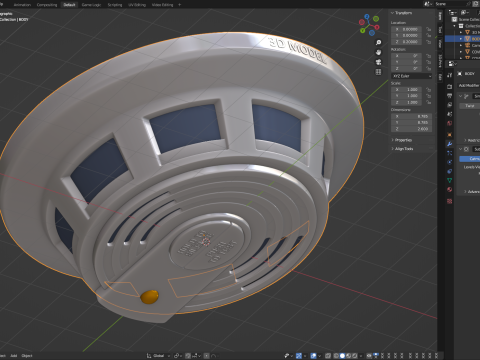Lock the Location Z axis

pos(428,42)
